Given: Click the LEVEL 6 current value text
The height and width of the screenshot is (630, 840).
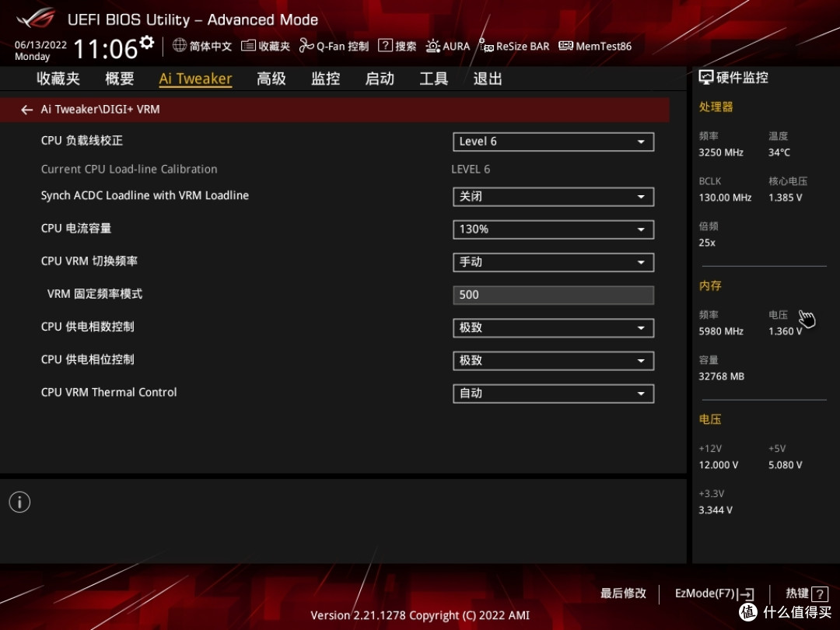Looking at the screenshot, I should pos(471,170).
